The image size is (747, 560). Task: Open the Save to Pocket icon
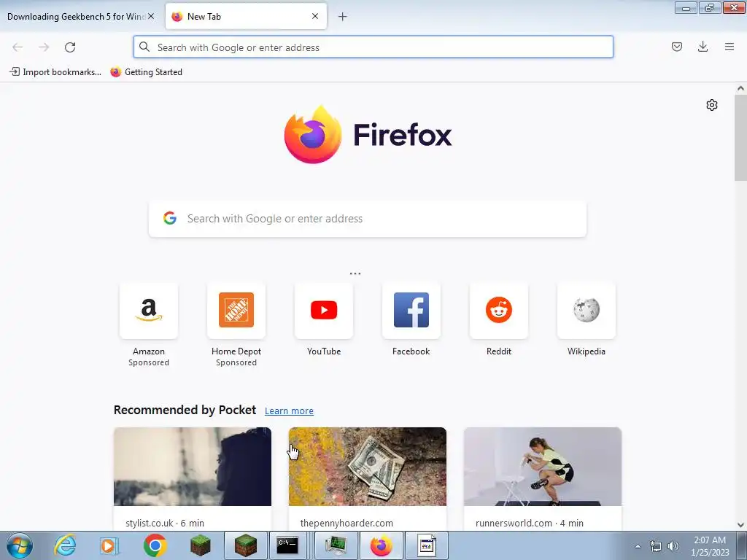click(677, 47)
